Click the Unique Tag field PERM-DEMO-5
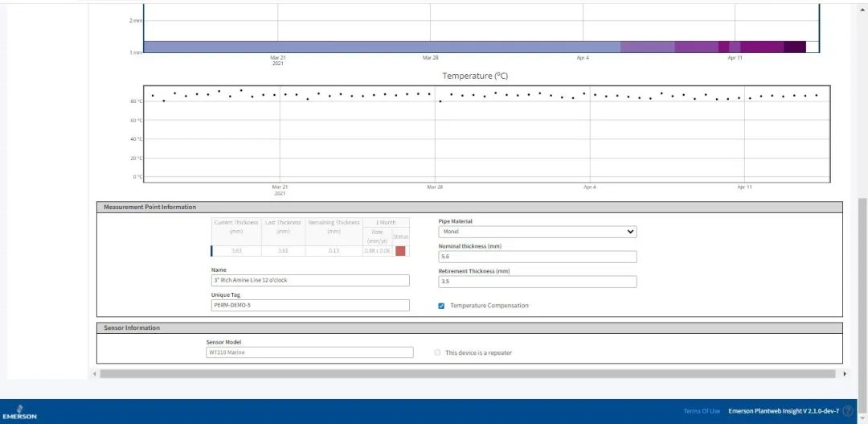This screenshot has height=424, width=868. coord(310,306)
